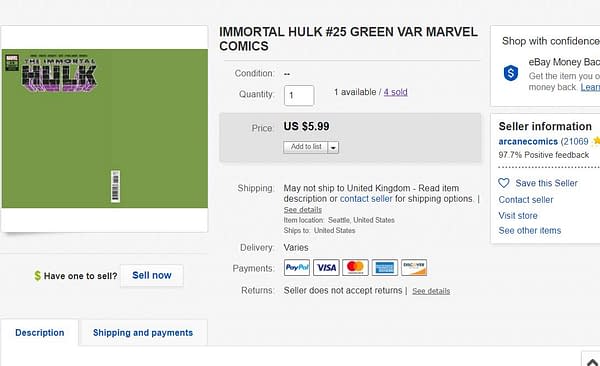The image size is (600, 366).
Task: Open the 4 sold link
Action: point(396,92)
